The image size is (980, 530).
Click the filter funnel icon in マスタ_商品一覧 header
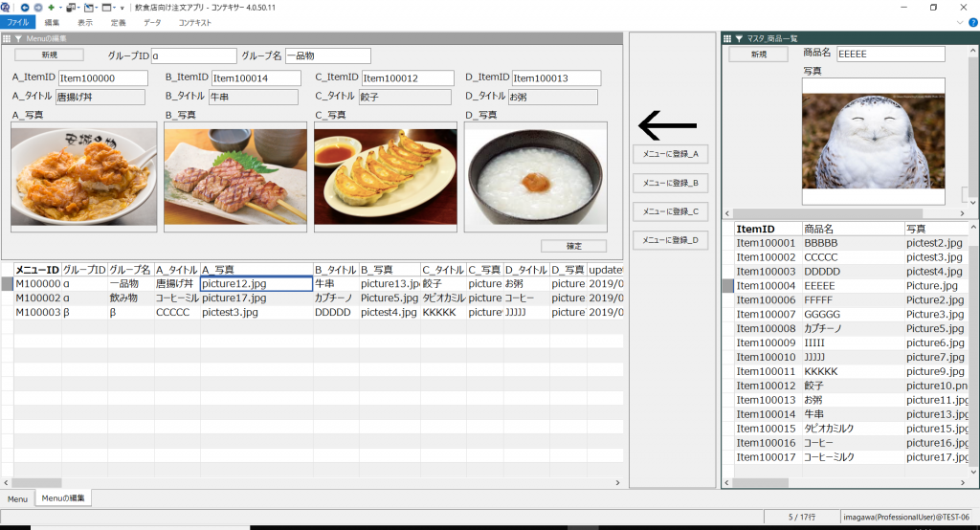click(738, 38)
